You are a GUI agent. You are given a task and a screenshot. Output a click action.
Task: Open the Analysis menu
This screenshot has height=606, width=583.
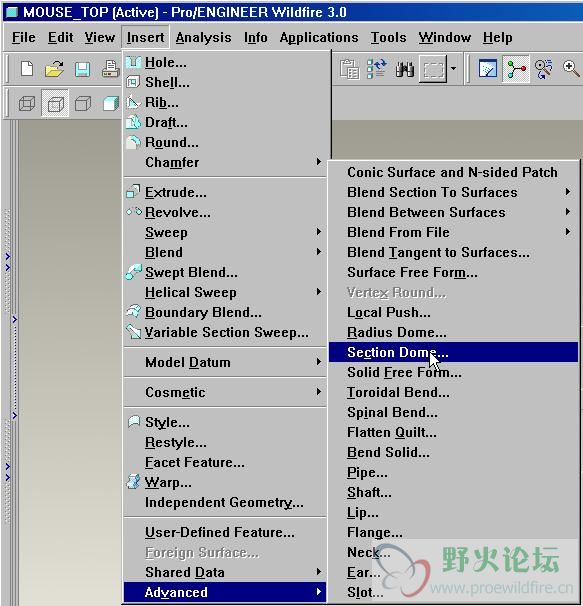coord(203,37)
